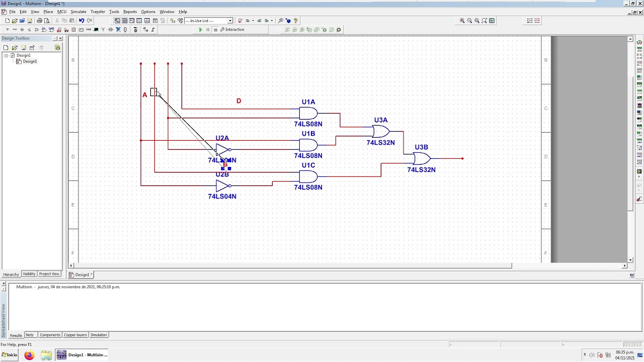Stop the simulation

click(215, 30)
